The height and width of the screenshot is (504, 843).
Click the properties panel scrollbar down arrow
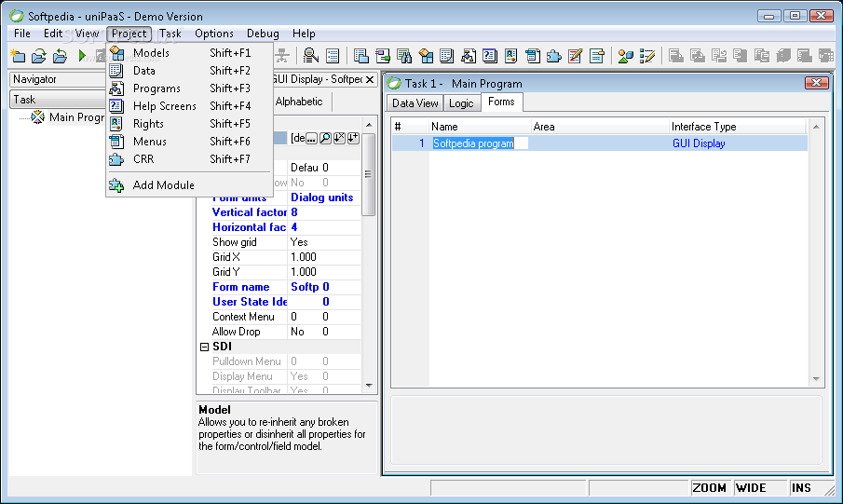[369, 385]
